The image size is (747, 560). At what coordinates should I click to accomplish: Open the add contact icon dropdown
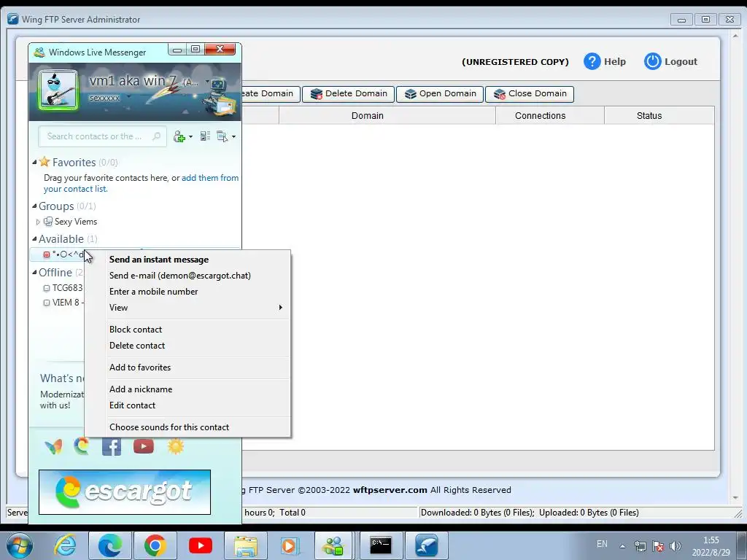click(x=183, y=136)
